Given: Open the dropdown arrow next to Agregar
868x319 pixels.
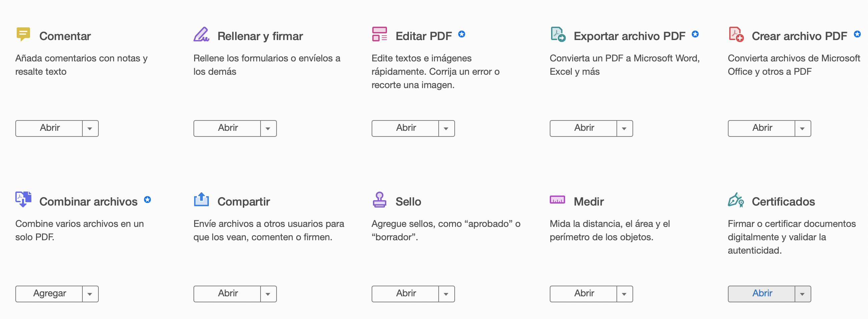Looking at the screenshot, I should coord(90,294).
